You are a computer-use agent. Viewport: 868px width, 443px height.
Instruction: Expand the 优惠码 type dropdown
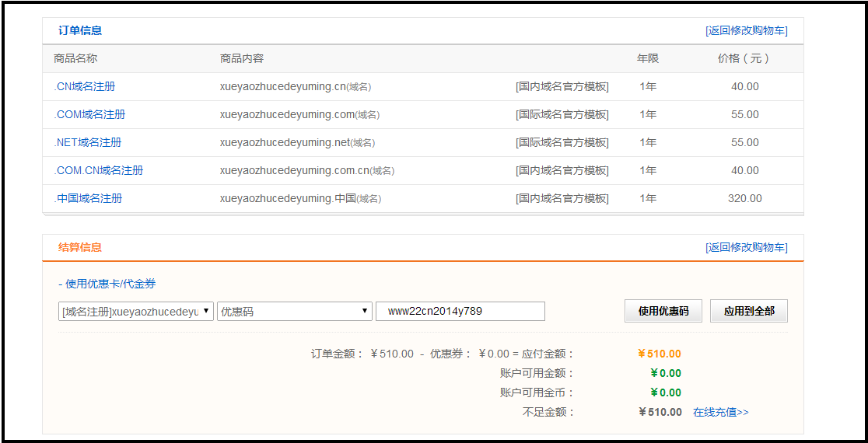click(x=294, y=312)
